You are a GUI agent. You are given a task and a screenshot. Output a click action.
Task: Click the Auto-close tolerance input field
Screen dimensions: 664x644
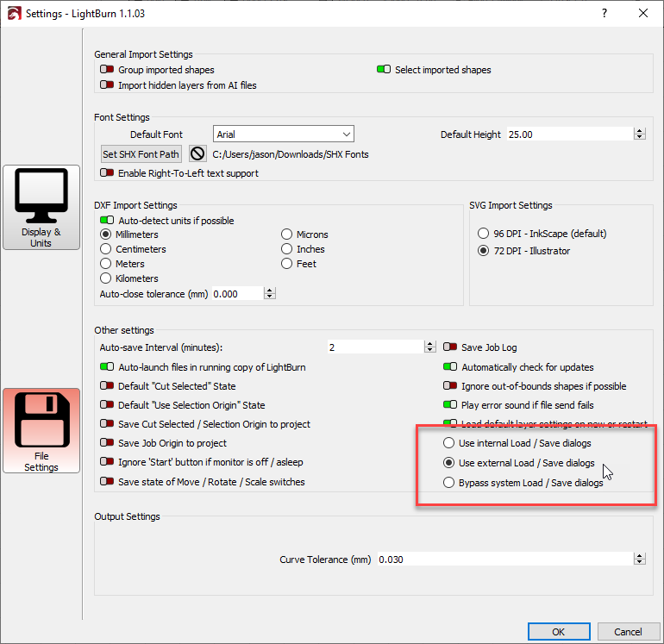[236, 293]
